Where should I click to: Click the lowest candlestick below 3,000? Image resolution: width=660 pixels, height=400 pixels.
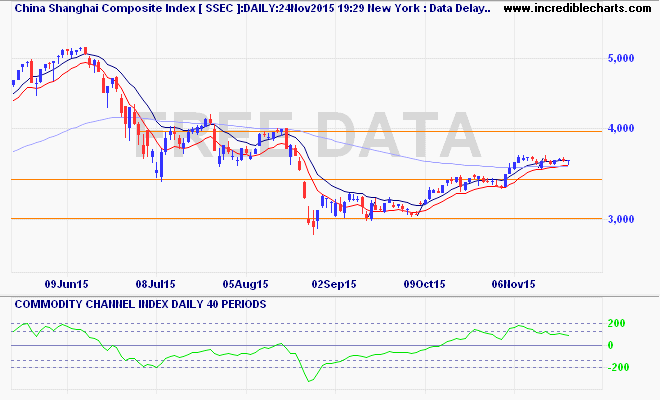pos(313,222)
